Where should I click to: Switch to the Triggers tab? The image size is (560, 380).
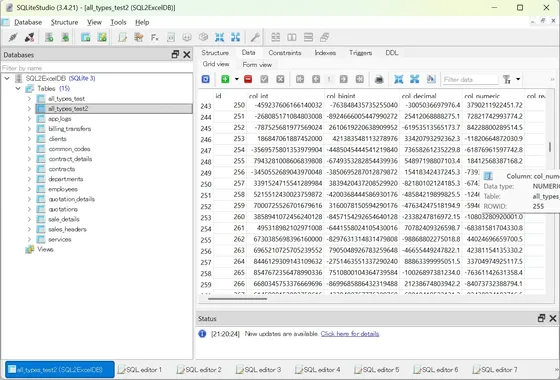tap(360, 53)
